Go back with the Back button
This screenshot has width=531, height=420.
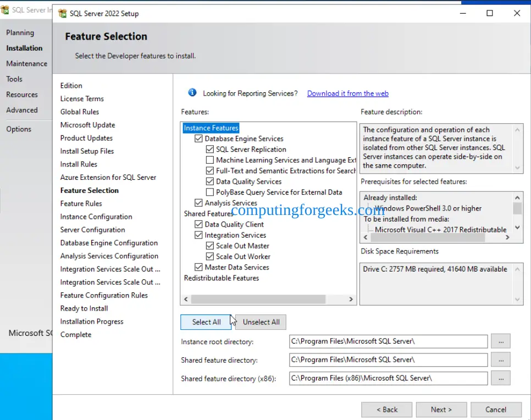[387, 410]
